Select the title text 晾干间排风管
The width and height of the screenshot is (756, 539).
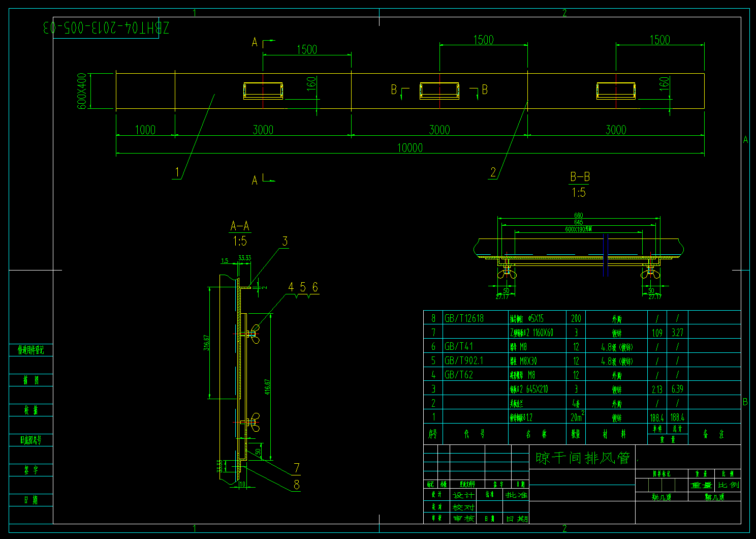click(x=583, y=458)
